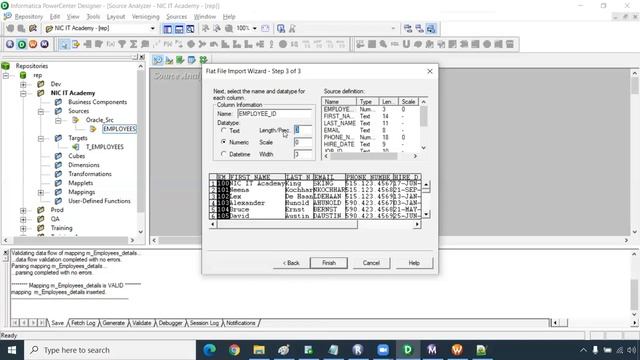Open Zoom app in Windows taskbar
This screenshot has width=640, height=360.
point(383,350)
